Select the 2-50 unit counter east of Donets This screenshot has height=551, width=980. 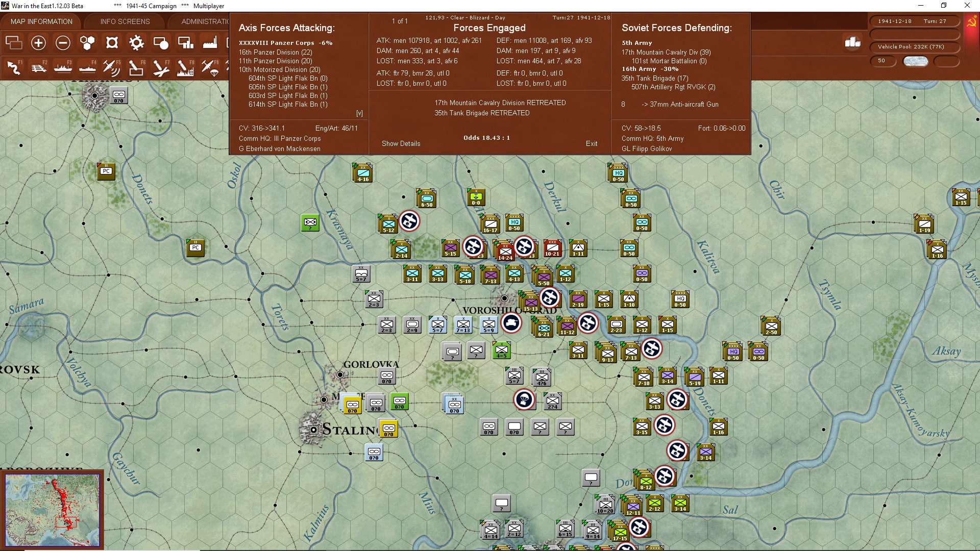coord(771,327)
